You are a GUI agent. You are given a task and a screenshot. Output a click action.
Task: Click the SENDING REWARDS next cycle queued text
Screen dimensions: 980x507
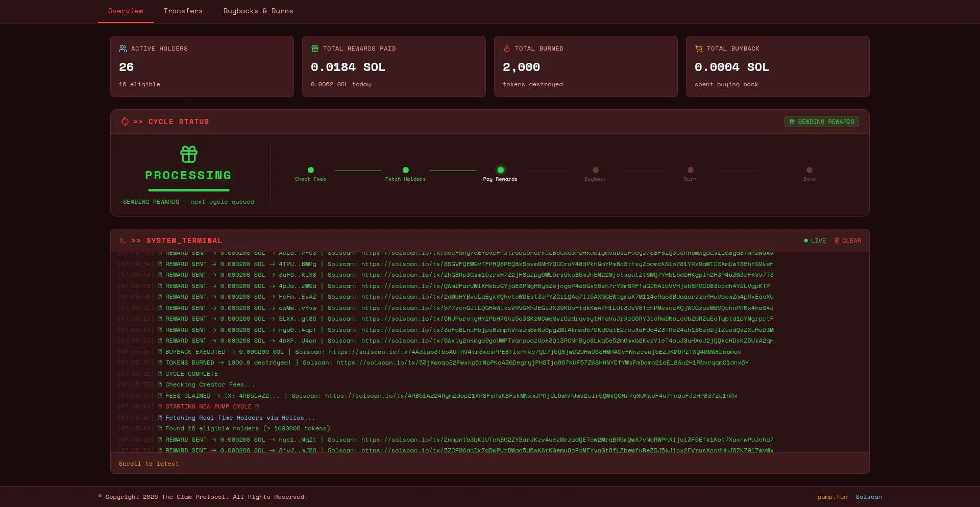click(x=188, y=202)
